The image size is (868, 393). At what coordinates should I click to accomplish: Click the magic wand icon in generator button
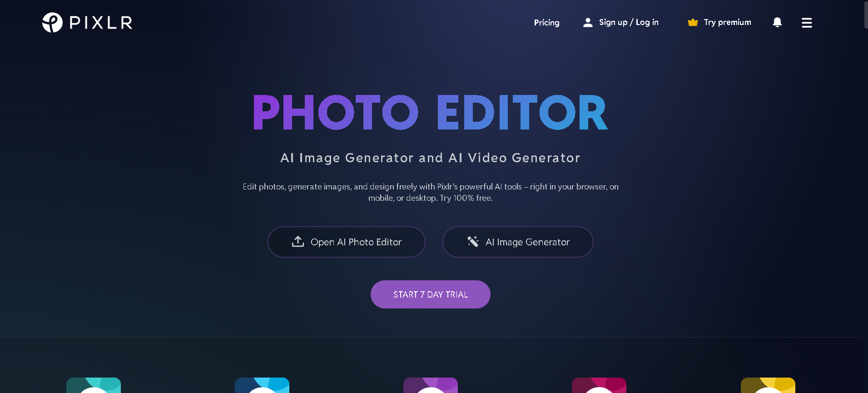[473, 242]
